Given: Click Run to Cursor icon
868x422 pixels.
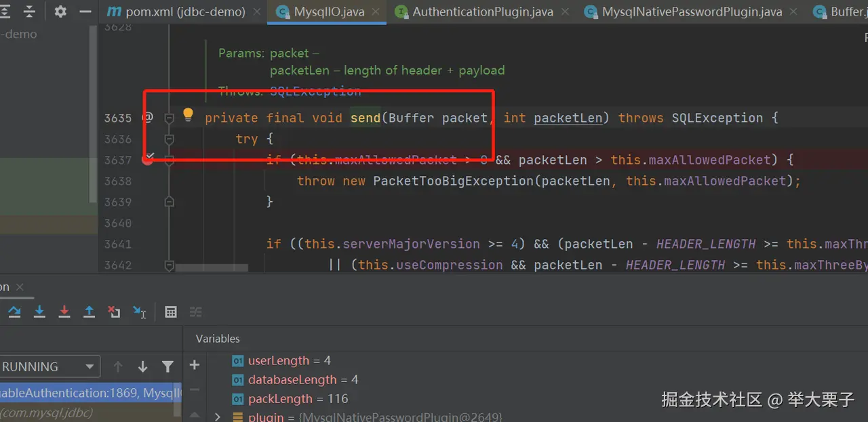Looking at the screenshot, I should click(140, 312).
